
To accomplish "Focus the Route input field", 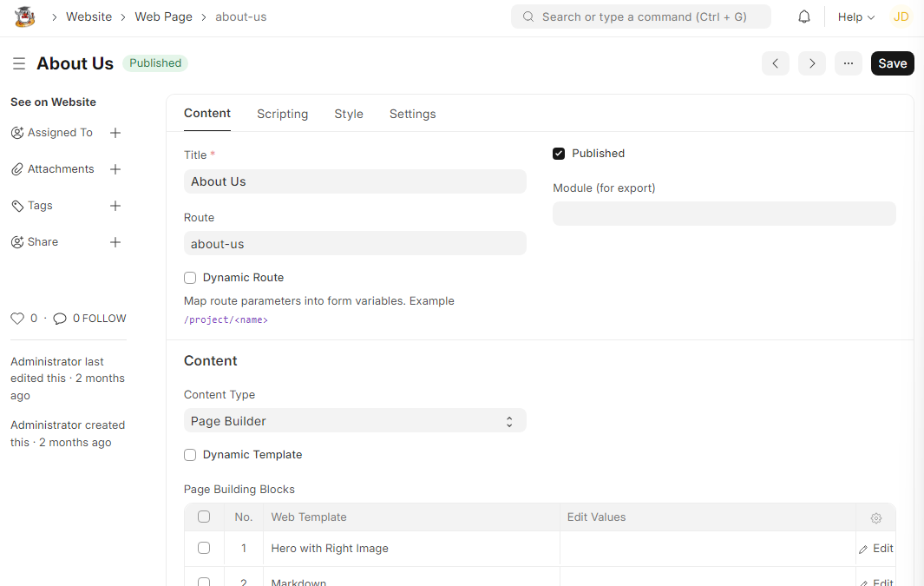I will 355,243.
